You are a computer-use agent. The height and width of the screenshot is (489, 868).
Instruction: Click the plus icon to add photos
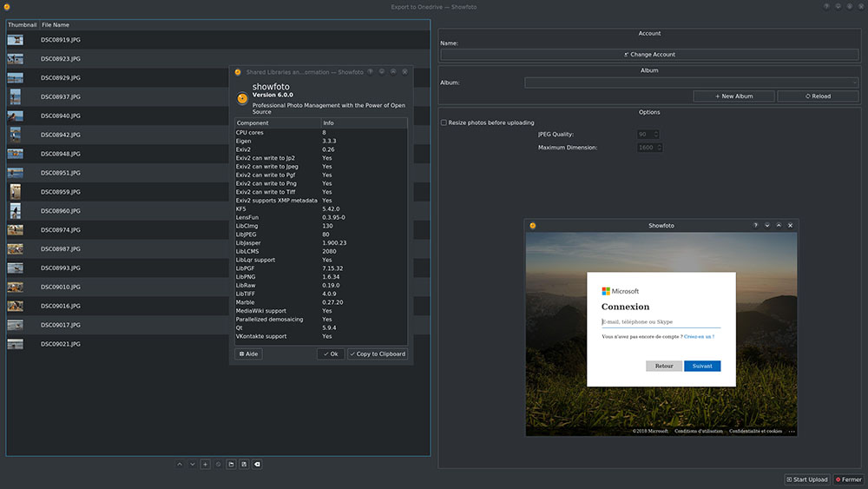pyautogui.click(x=206, y=465)
